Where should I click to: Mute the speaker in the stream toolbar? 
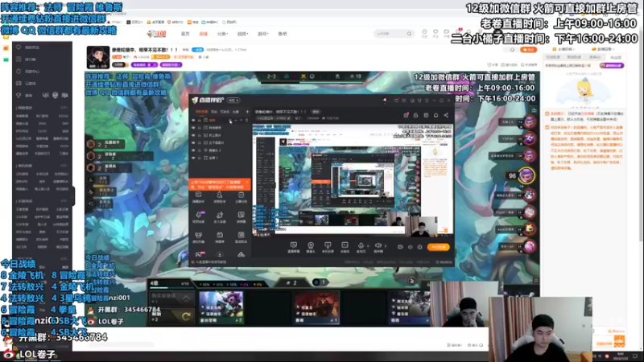[x=378, y=247]
